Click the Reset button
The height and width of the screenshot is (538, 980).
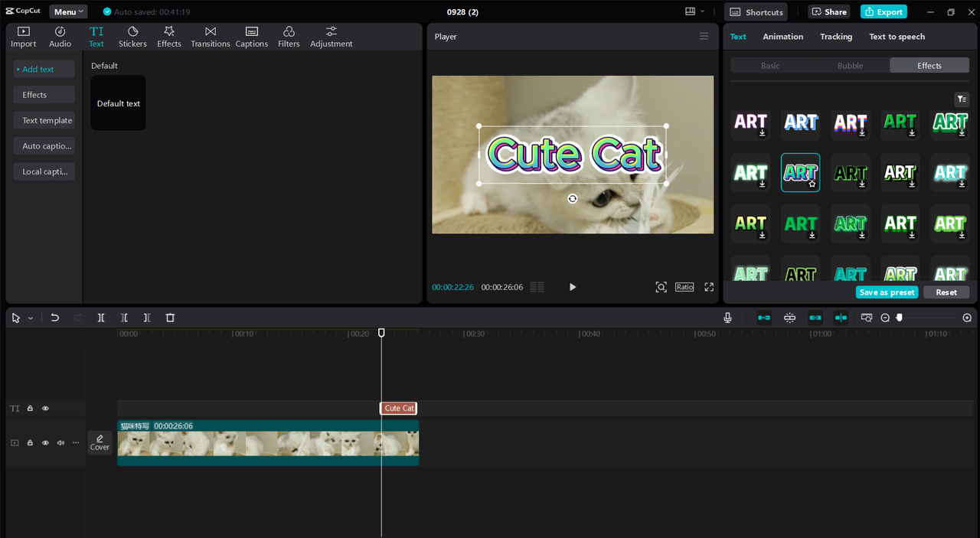pyautogui.click(x=946, y=292)
